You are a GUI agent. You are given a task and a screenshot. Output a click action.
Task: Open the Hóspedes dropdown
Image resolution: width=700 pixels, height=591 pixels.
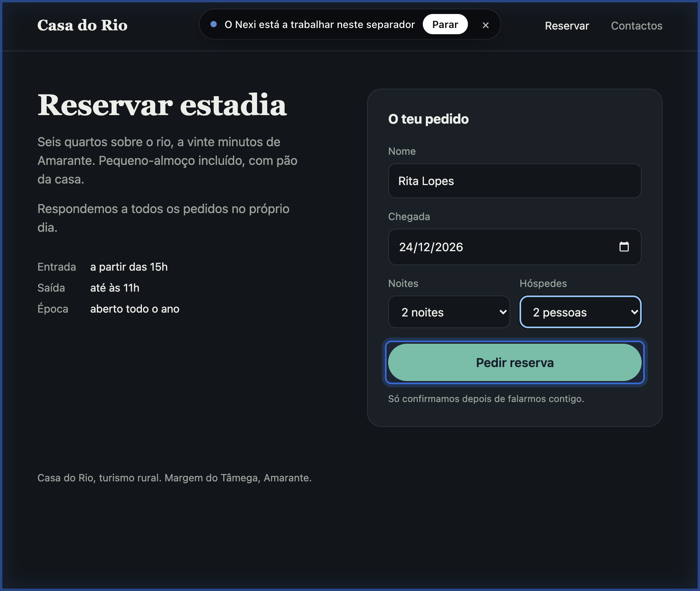click(580, 312)
